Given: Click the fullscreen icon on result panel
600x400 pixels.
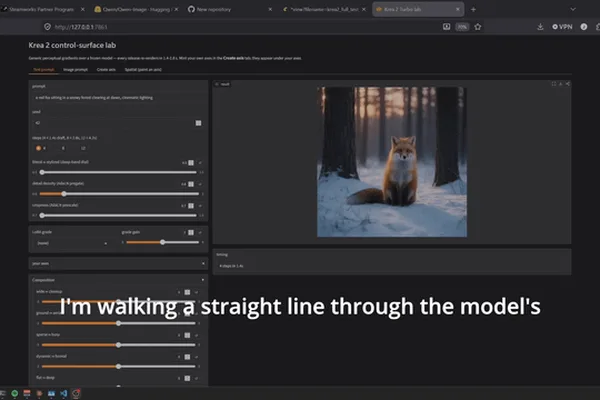Looking at the screenshot, I should (554, 84).
